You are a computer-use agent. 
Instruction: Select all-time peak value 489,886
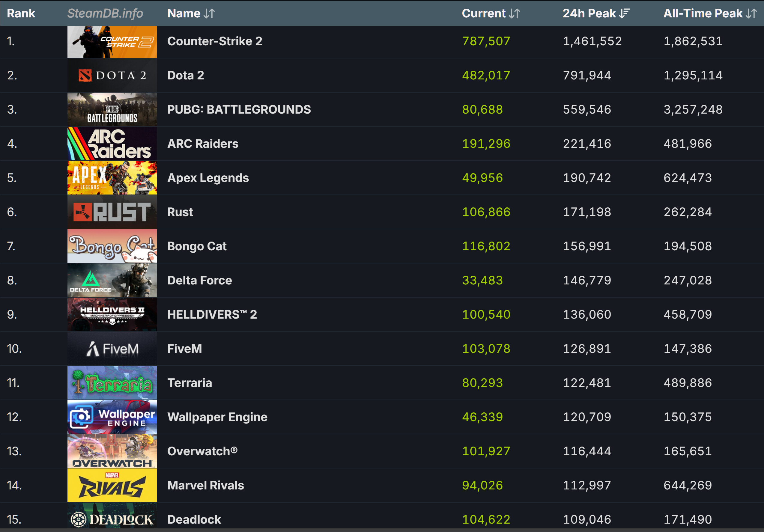pyautogui.click(x=688, y=383)
